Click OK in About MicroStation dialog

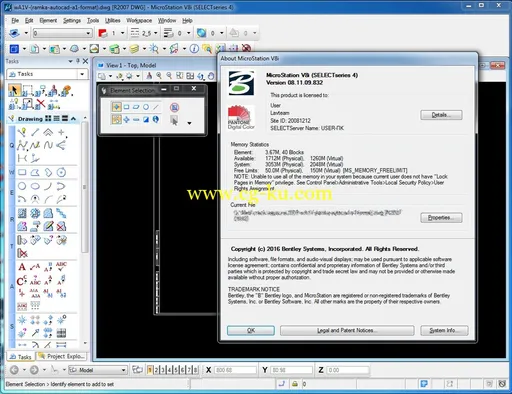pyautogui.click(x=251, y=330)
